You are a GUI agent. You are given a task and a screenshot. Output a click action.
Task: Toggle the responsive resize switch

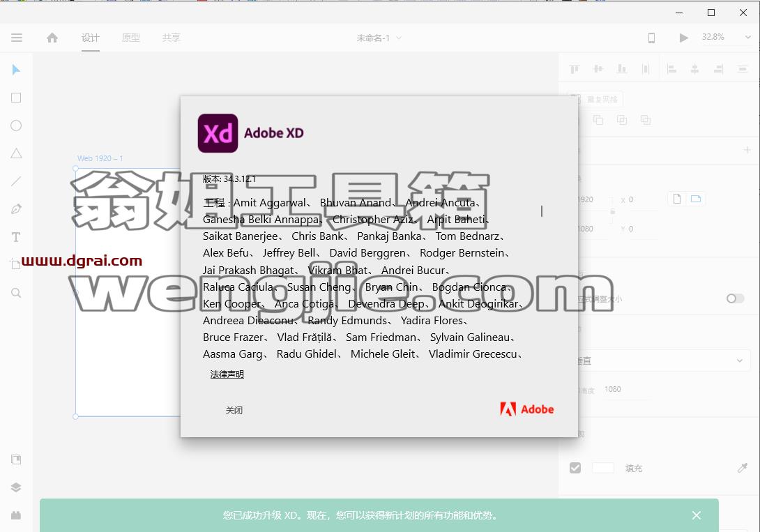735,298
